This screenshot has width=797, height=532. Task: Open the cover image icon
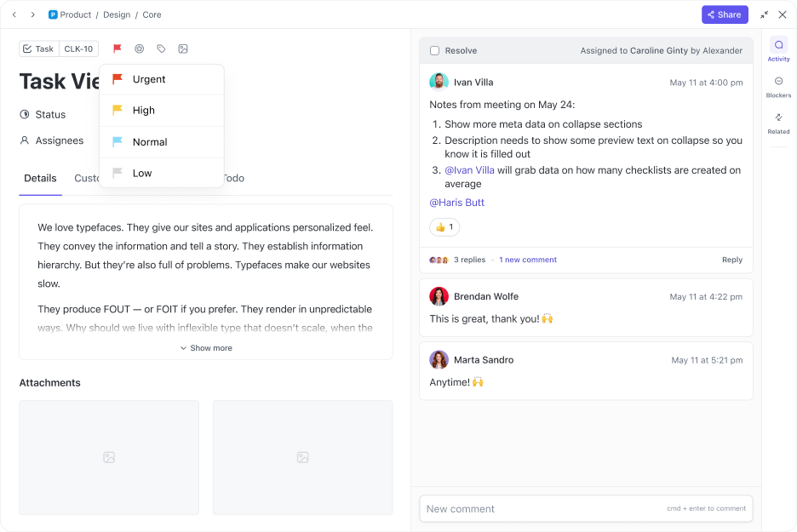tap(183, 49)
